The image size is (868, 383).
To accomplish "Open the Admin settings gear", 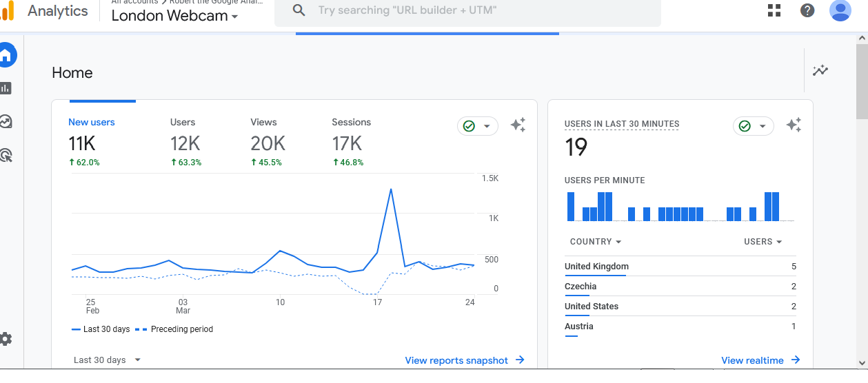I will pos(6,339).
